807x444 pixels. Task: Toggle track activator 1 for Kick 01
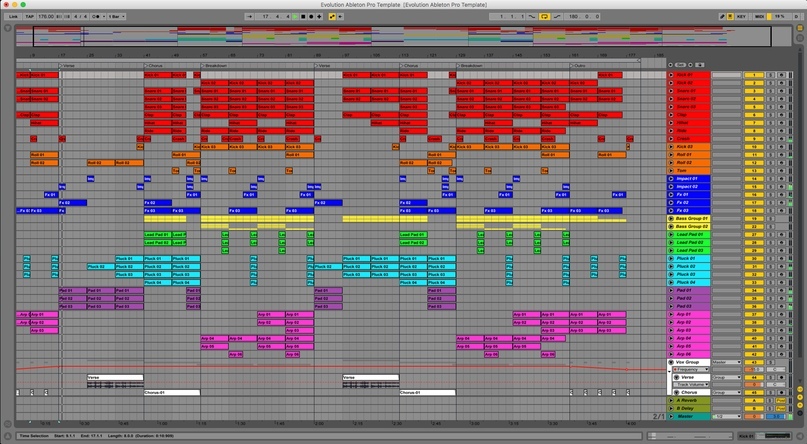click(x=753, y=75)
